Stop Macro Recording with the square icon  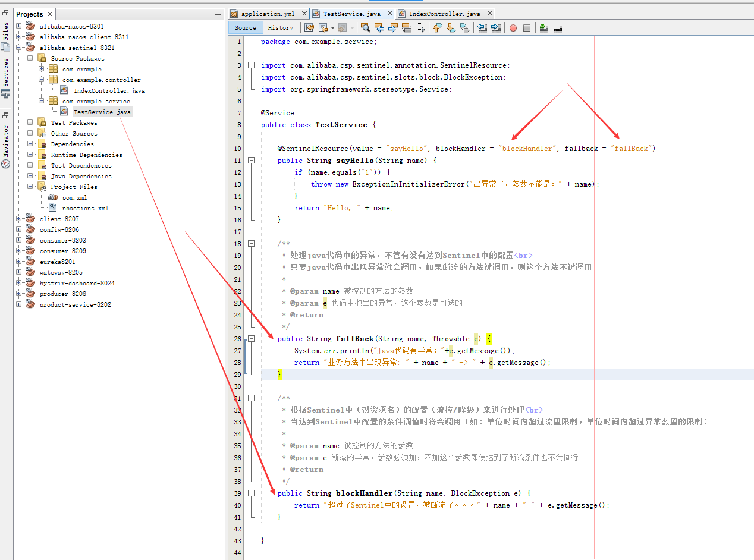click(x=526, y=28)
